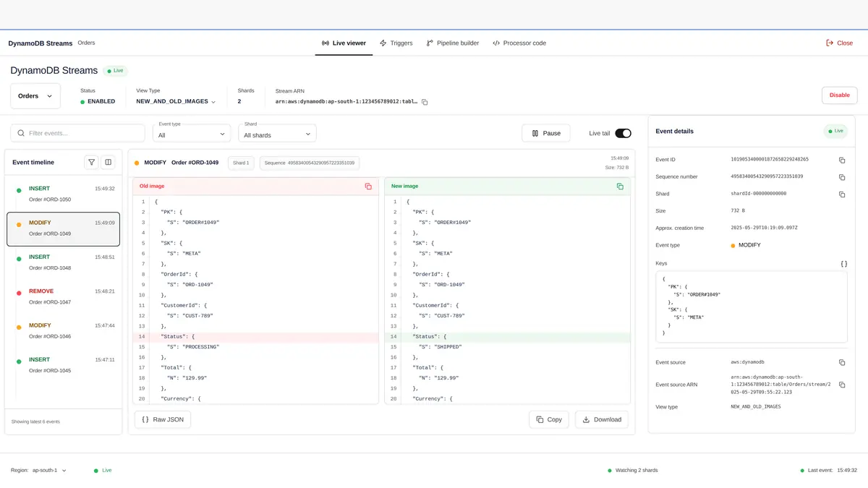Click the Filter events search field
The image size is (868, 488).
tap(77, 133)
